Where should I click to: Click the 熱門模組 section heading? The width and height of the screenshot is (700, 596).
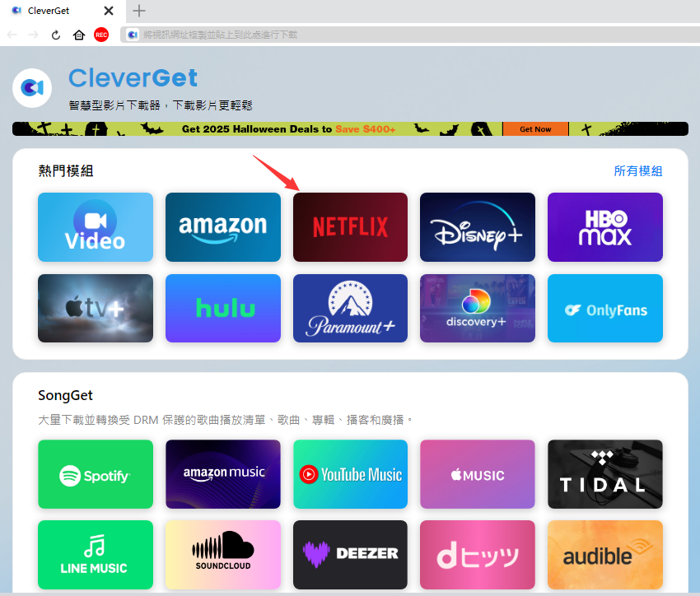pyautogui.click(x=66, y=171)
